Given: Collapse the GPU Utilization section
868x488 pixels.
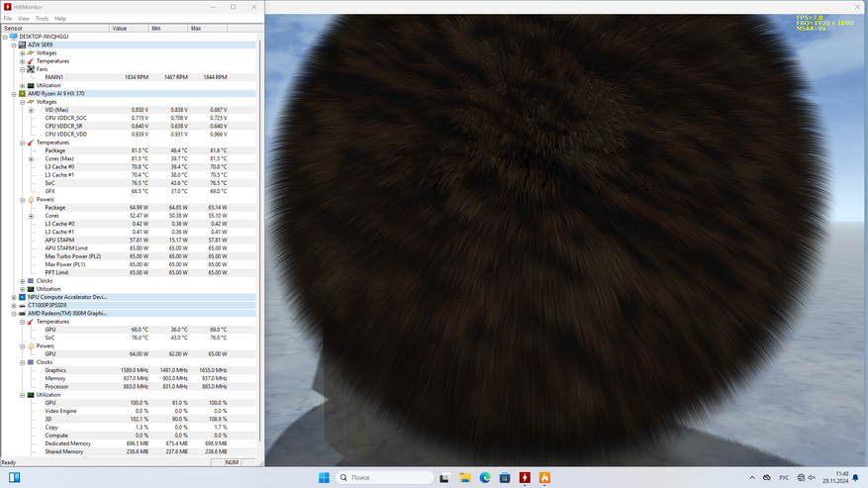Looking at the screenshot, I should click(23, 395).
